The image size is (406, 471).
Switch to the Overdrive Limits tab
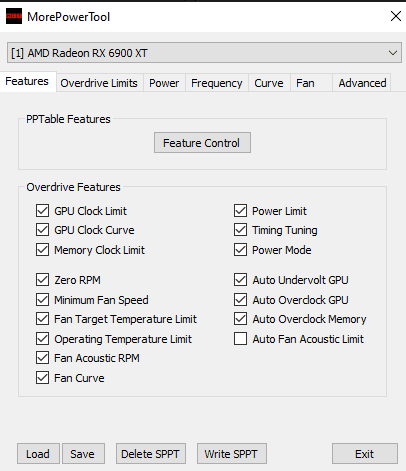pyautogui.click(x=99, y=83)
